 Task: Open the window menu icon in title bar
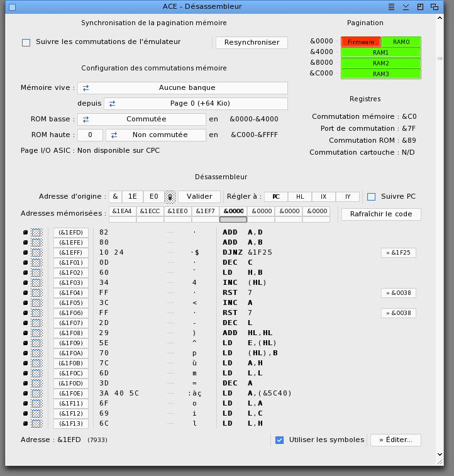(x=392, y=7)
